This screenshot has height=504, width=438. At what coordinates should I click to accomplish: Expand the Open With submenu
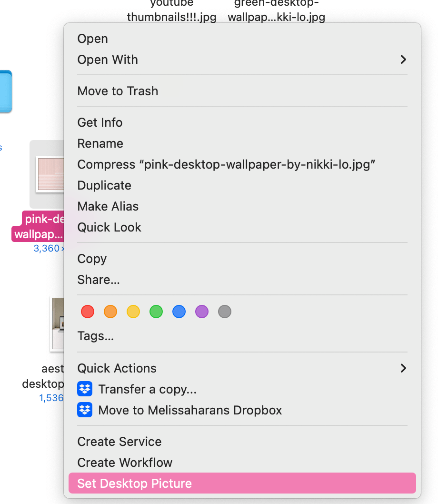click(x=242, y=60)
